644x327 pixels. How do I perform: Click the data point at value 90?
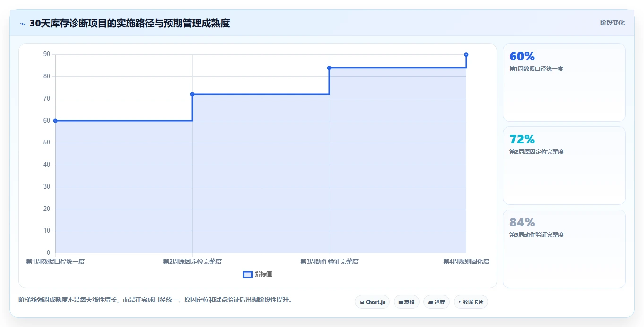[466, 55]
